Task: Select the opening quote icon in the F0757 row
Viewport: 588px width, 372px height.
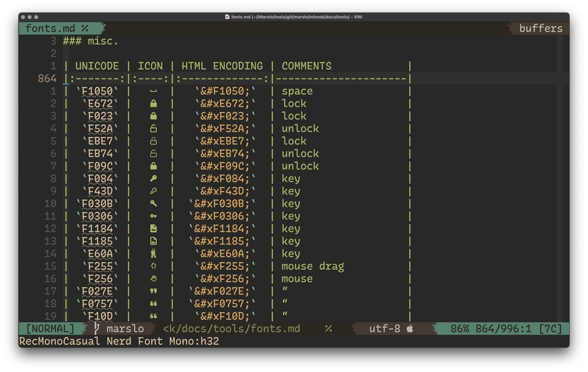Action: pyautogui.click(x=154, y=303)
